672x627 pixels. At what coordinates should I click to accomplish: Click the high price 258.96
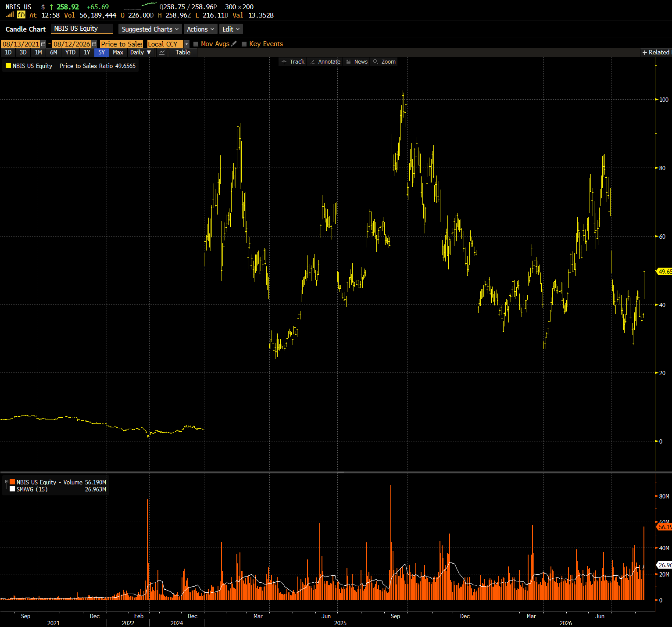click(x=178, y=15)
